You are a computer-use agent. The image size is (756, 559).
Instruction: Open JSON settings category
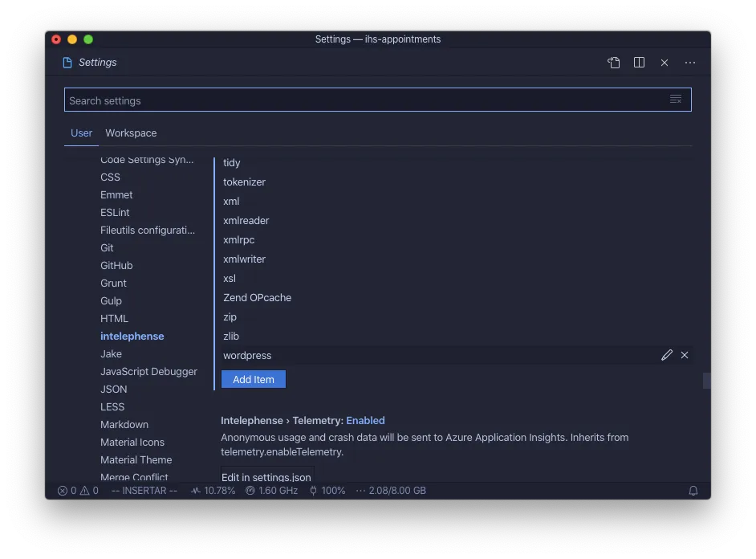point(114,390)
